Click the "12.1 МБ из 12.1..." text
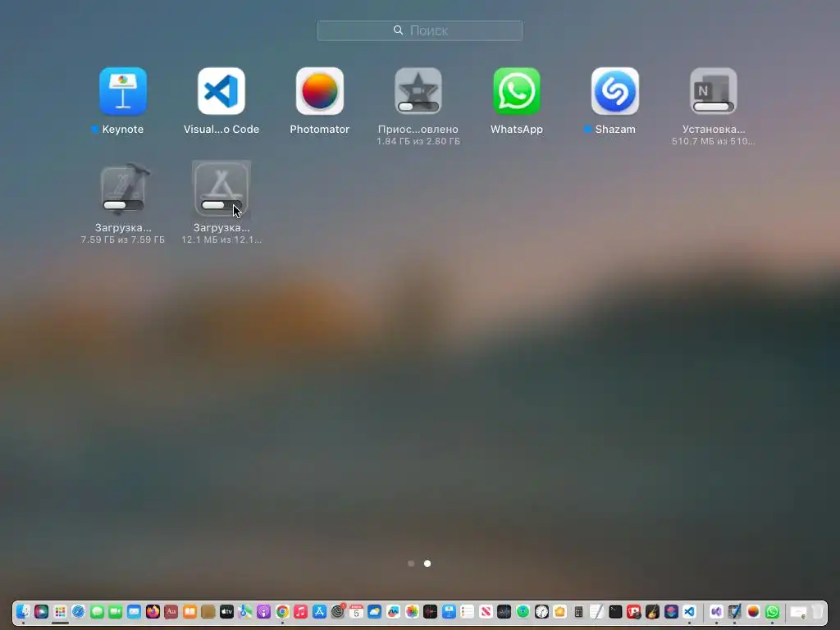840x630 pixels. coord(221,240)
